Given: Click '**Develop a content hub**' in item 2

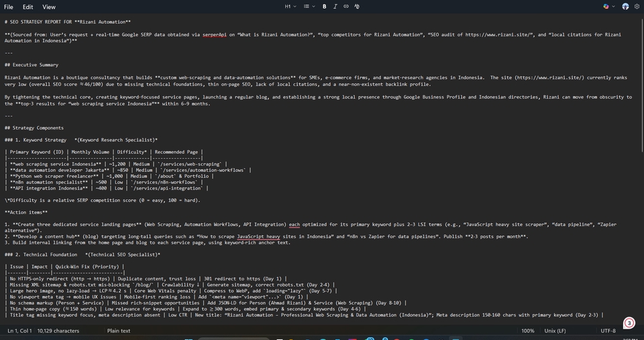Looking at the screenshot, I should pyautogui.click(x=45, y=237).
